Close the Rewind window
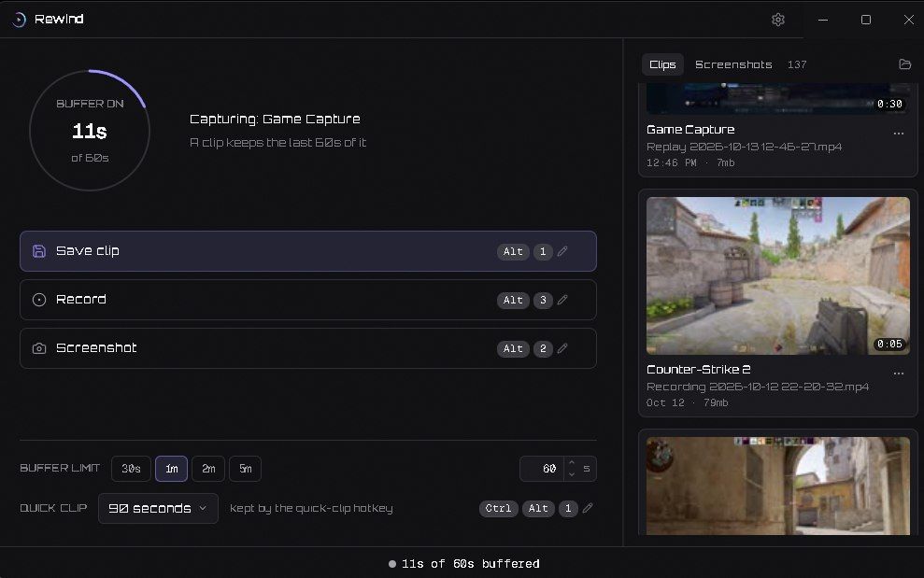 click(x=909, y=20)
